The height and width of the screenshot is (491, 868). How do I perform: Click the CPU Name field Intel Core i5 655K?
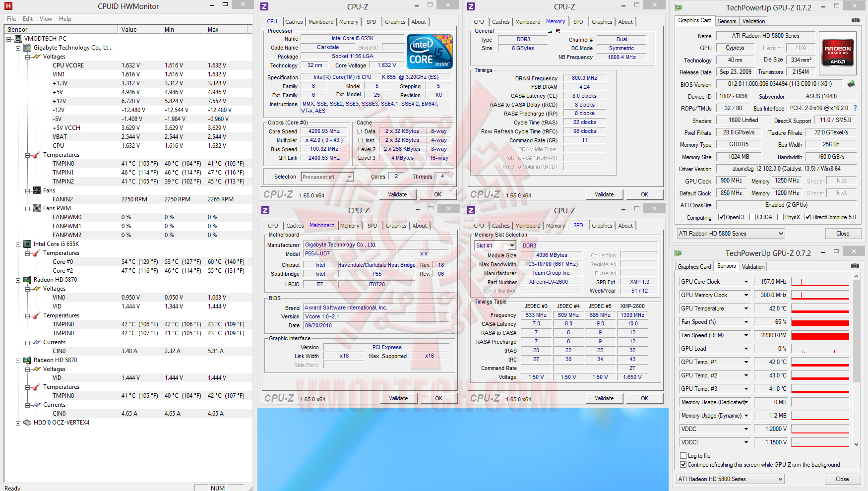click(353, 39)
